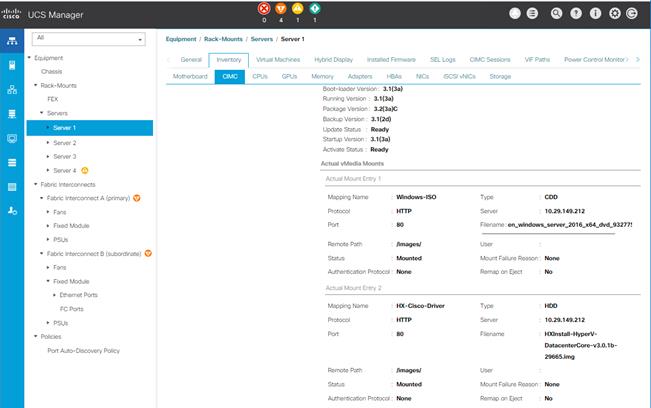Open the HBAs sub-tab
The height and width of the screenshot is (408, 651).
pos(394,76)
